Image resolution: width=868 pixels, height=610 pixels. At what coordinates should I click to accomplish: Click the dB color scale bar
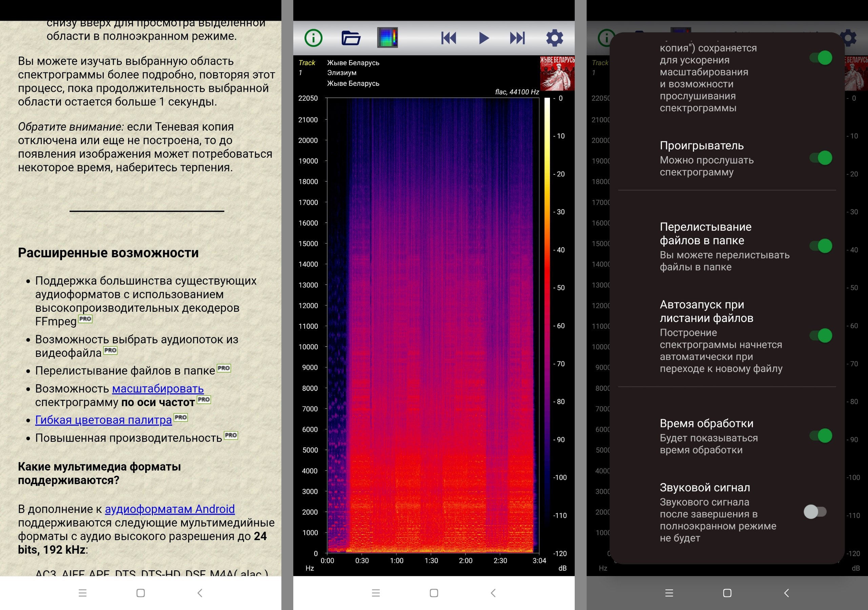click(547, 303)
